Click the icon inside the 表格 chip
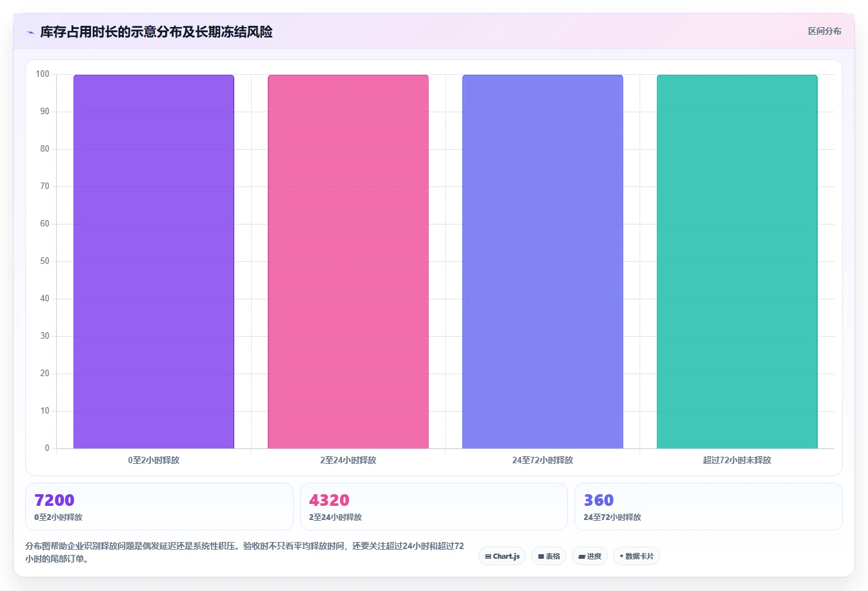 click(541, 556)
